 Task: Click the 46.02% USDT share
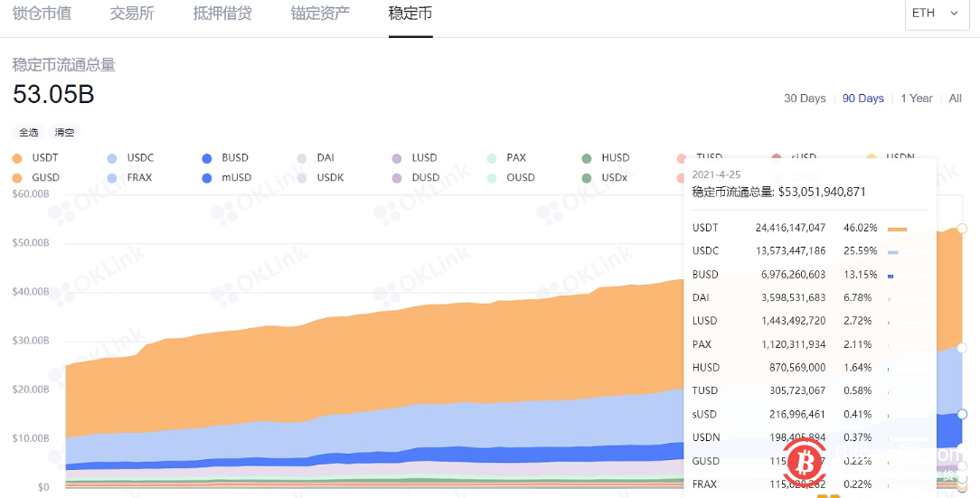pyautogui.click(x=860, y=228)
